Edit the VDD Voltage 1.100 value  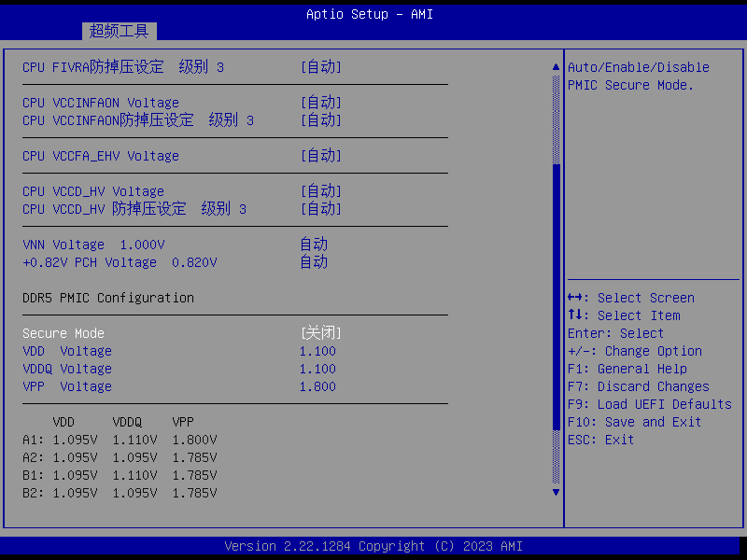coord(317,351)
